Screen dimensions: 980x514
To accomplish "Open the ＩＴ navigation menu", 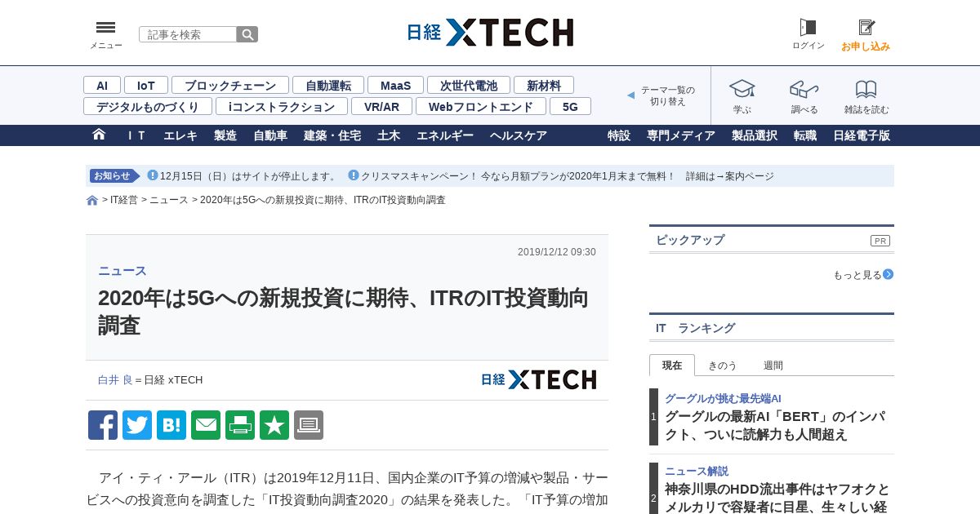I will [x=136, y=135].
